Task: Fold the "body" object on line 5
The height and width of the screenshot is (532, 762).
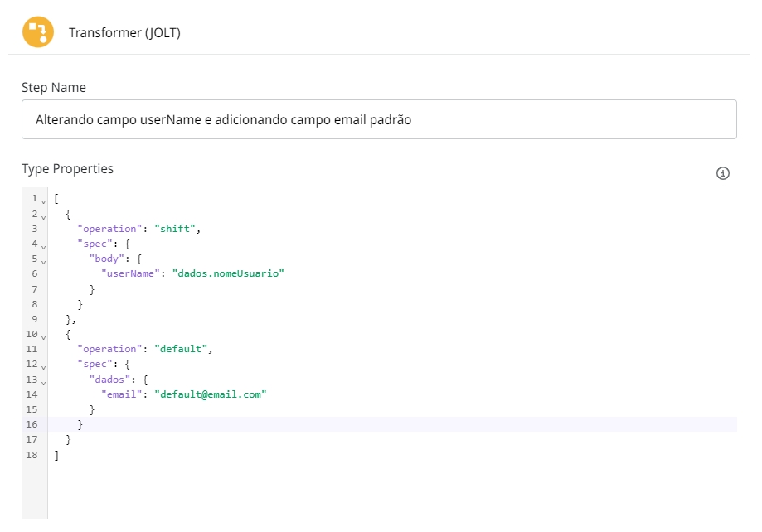Action: (43, 260)
